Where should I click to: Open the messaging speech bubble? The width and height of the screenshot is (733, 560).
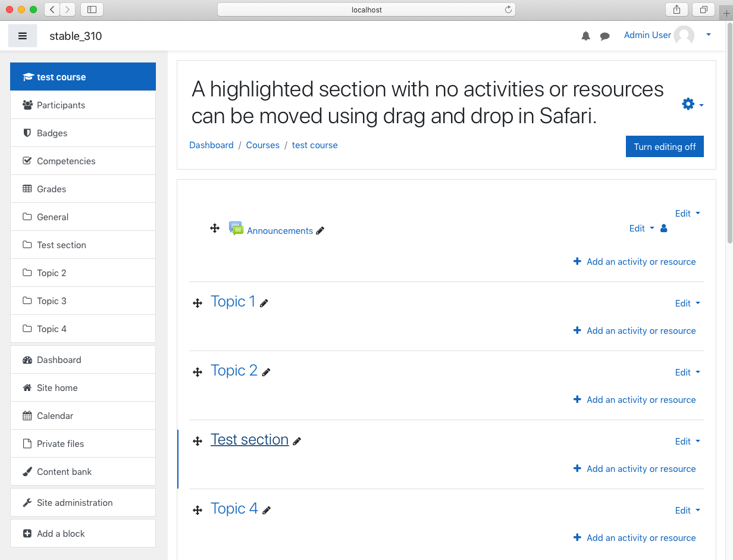[605, 36]
